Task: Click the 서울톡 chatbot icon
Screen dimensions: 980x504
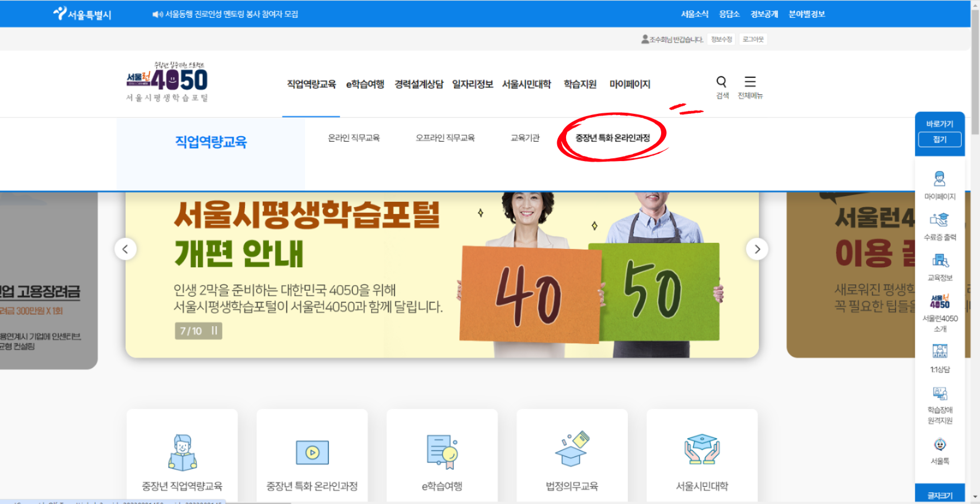Action: [940, 445]
